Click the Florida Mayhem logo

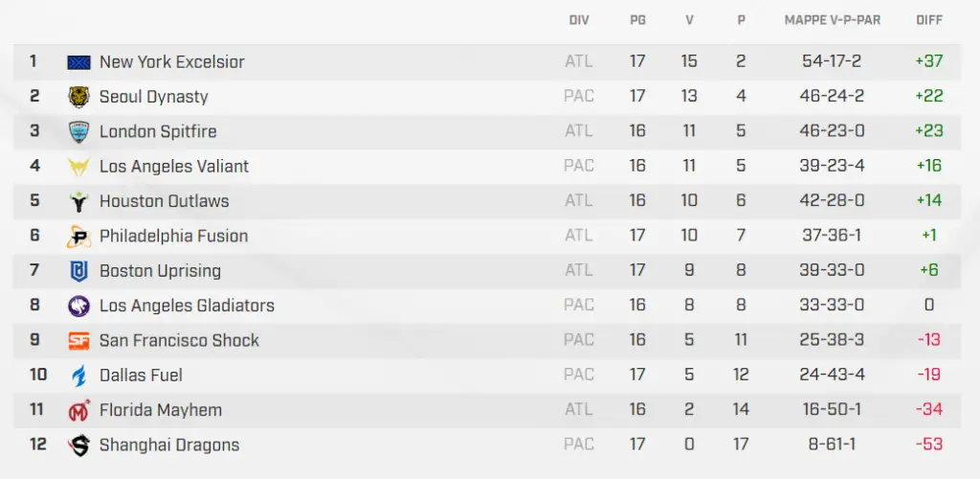pyautogui.click(x=78, y=410)
